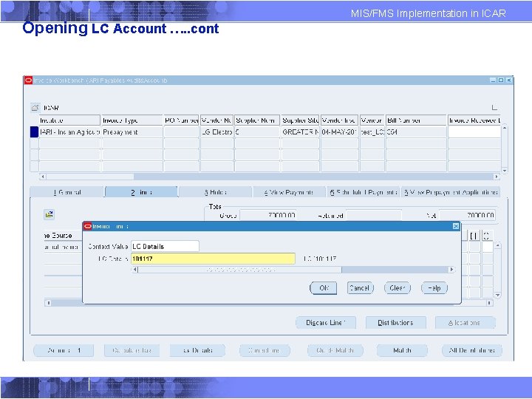This screenshot has height=399, width=532.
Task: Select the Prepayment invoice type cell
Action: point(132,132)
